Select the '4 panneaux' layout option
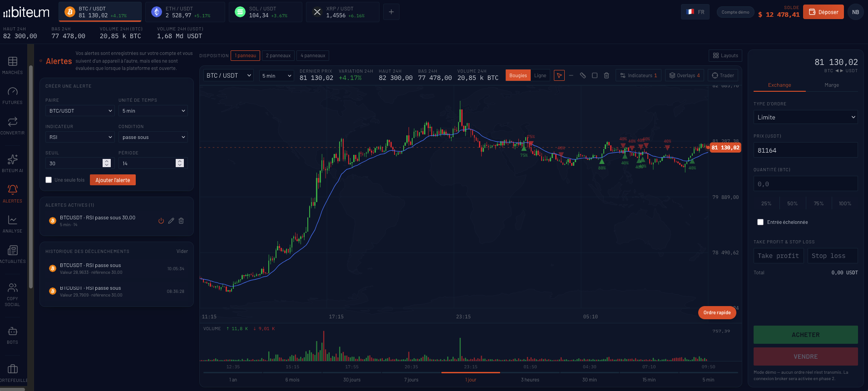 click(313, 55)
